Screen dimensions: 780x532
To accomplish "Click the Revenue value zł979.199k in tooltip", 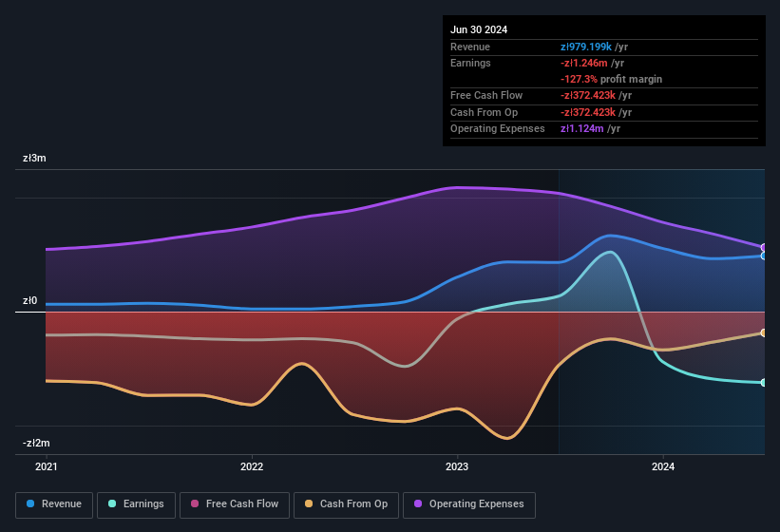I will click(x=586, y=47).
